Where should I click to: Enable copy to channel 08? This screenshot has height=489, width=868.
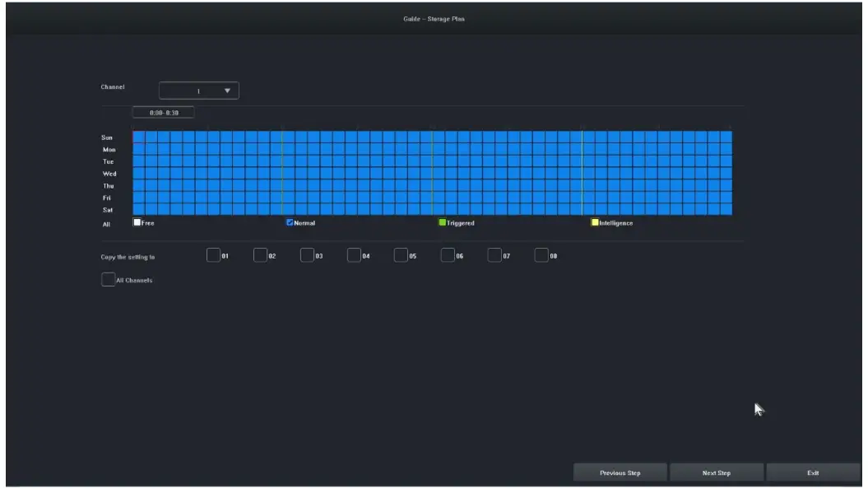coord(541,256)
